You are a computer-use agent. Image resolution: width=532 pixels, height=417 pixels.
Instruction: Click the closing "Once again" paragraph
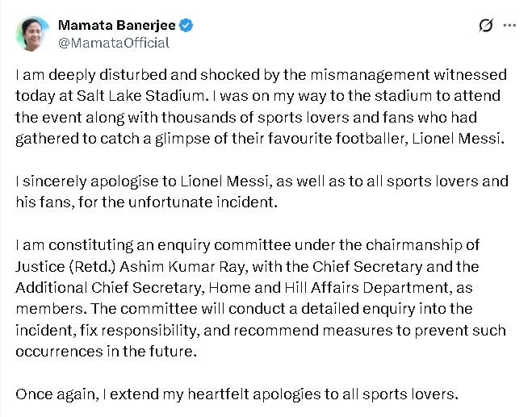coord(237,394)
